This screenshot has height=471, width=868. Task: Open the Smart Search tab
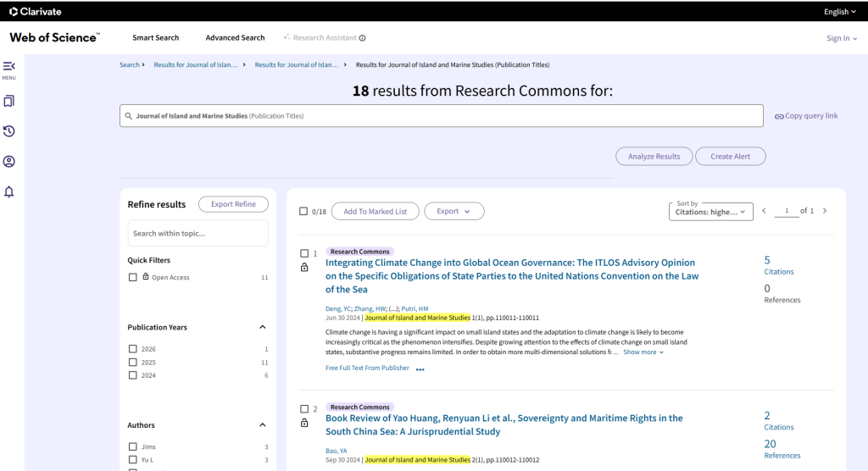[x=155, y=38]
